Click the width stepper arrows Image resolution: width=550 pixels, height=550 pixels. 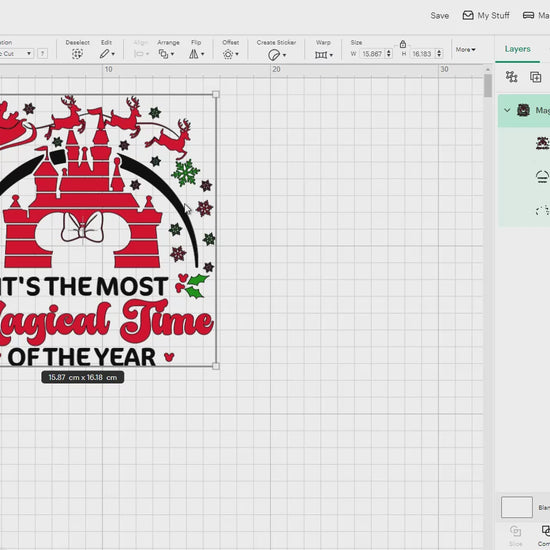tap(388, 54)
